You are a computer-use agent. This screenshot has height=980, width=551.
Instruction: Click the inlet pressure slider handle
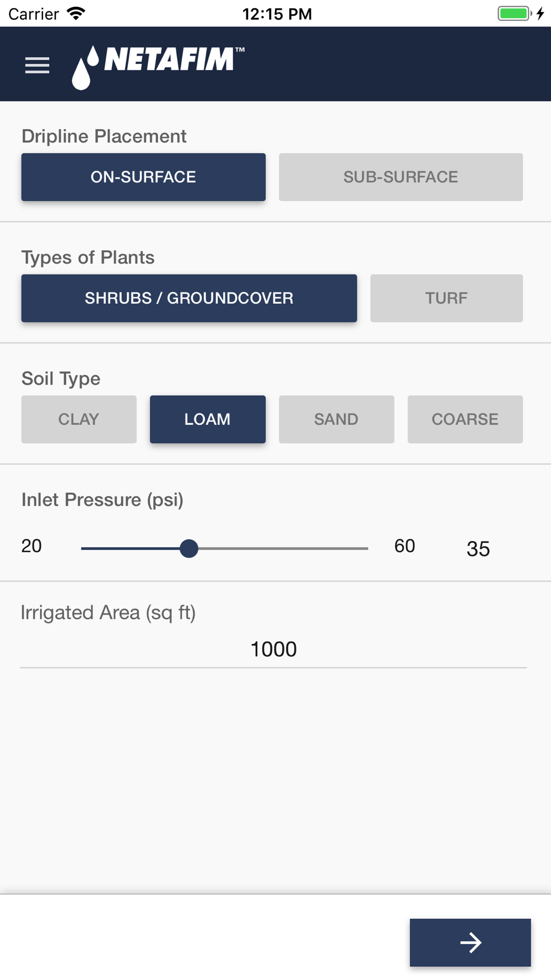pyautogui.click(x=189, y=548)
